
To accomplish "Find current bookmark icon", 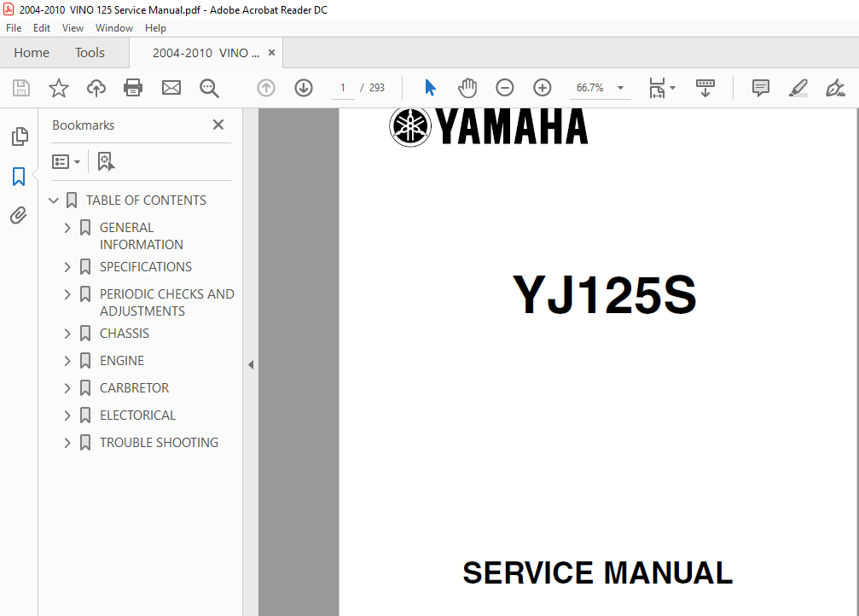I will [x=106, y=161].
